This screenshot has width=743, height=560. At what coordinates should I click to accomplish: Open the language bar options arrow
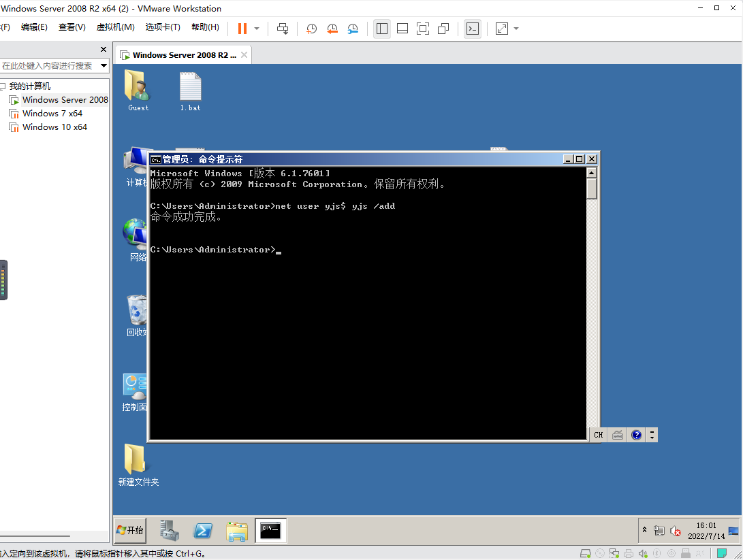click(652, 435)
